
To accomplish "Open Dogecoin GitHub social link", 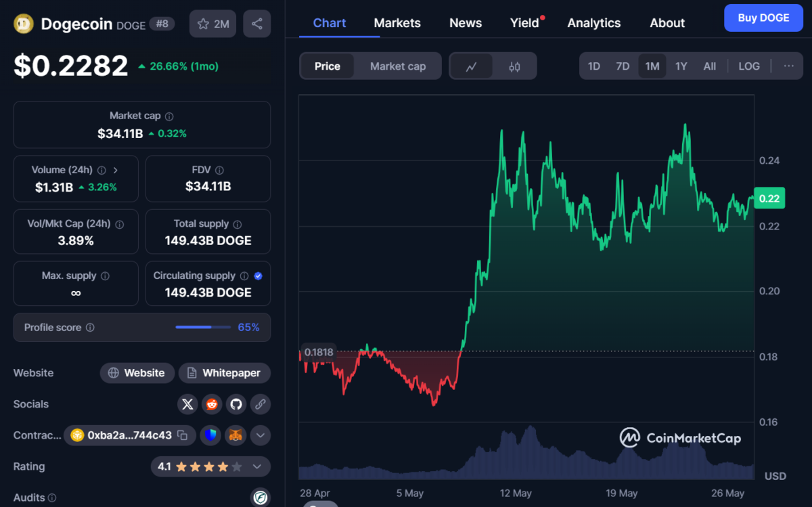I will pyautogui.click(x=236, y=404).
